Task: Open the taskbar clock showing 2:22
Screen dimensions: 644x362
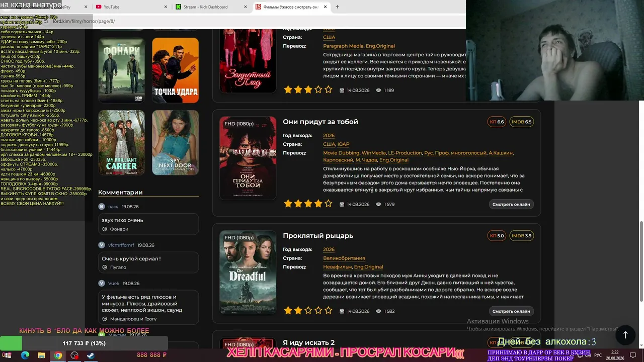Action: click(615, 355)
